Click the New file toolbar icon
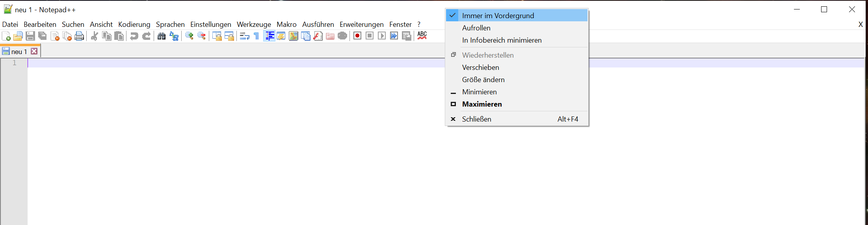 click(x=6, y=36)
